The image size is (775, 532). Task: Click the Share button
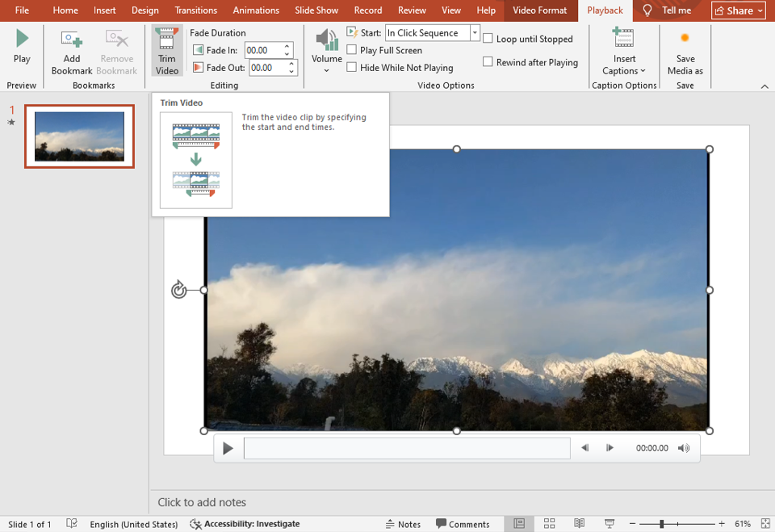click(739, 10)
